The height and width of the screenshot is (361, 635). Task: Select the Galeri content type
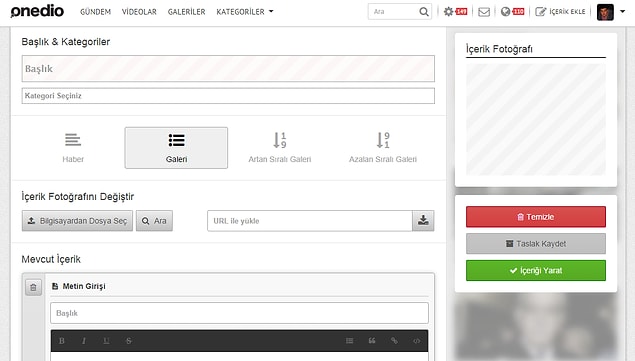[176, 148]
